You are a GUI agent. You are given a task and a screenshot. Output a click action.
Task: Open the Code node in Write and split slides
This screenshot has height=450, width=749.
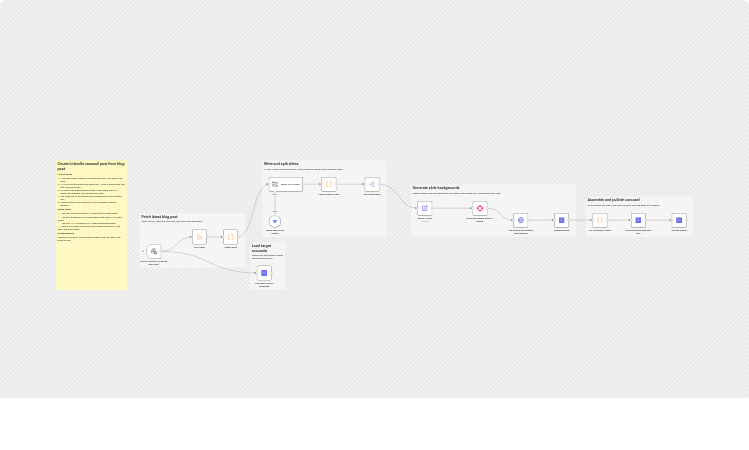(x=329, y=184)
